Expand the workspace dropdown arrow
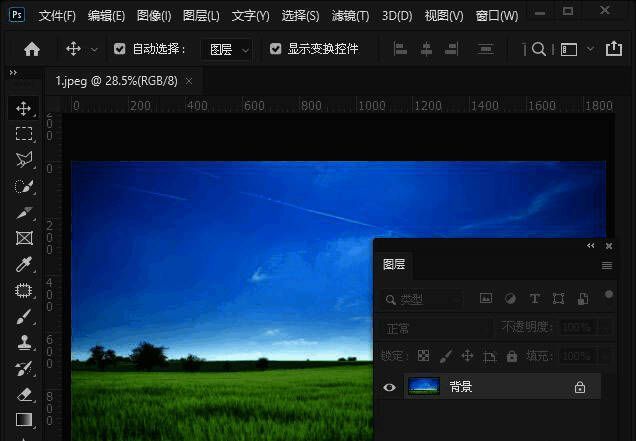636x441 pixels. [590, 49]
